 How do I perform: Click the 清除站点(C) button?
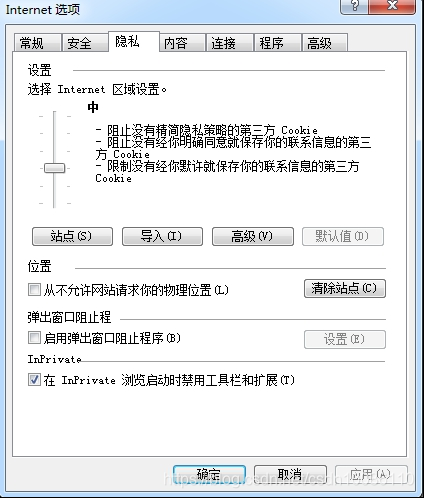[345, 288]
